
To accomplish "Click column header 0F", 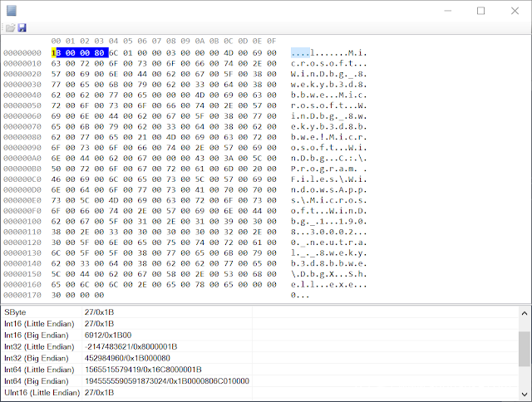I will [x=272, y=42].
